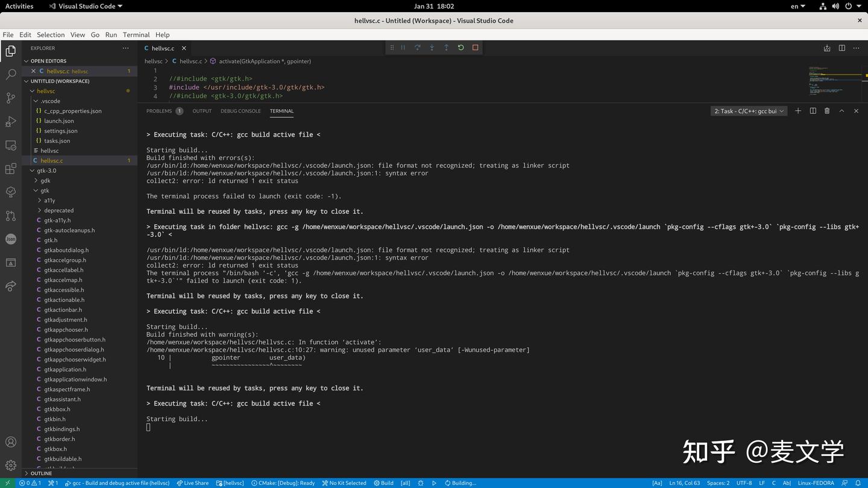Maximize the panel with the chevron toggle
The image size is (868, 488).
coord(841,111)
